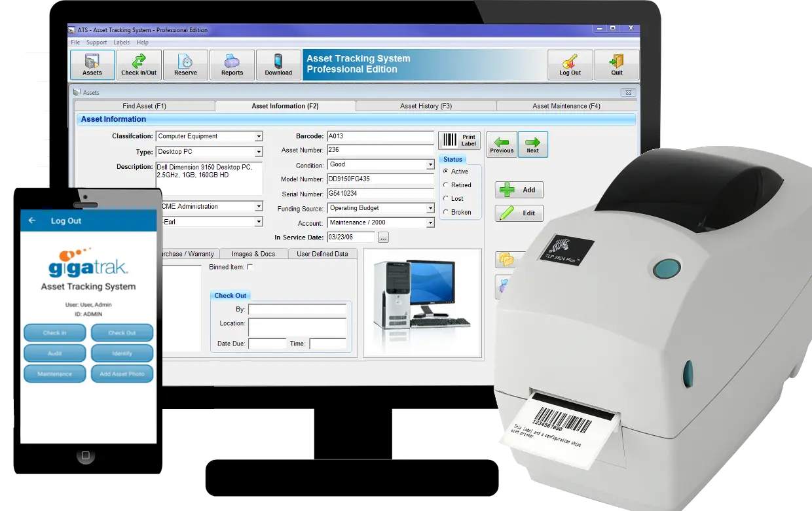
Task: Click the Edit button
Action: point(519,213)
